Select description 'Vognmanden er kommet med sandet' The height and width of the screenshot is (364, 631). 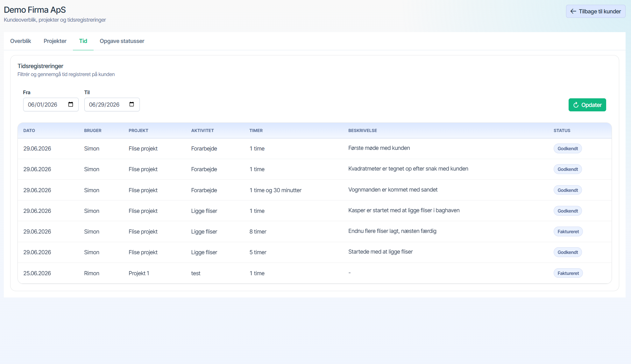coord(393,190)
